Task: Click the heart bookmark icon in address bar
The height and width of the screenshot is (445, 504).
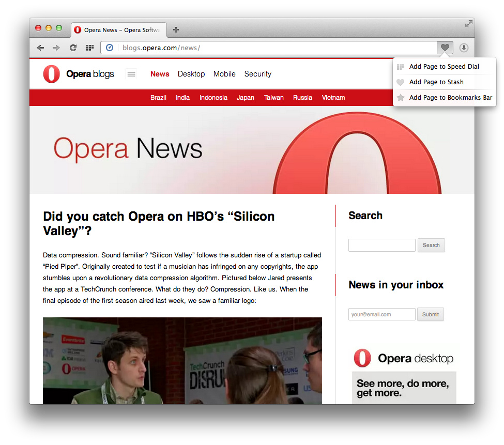Action: pos(445,48)
